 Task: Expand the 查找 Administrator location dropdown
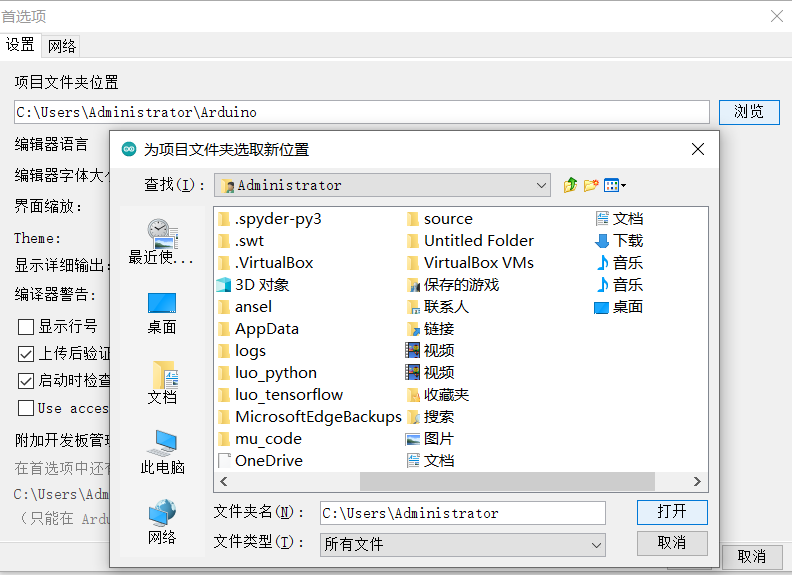click(x=541, y=185)
